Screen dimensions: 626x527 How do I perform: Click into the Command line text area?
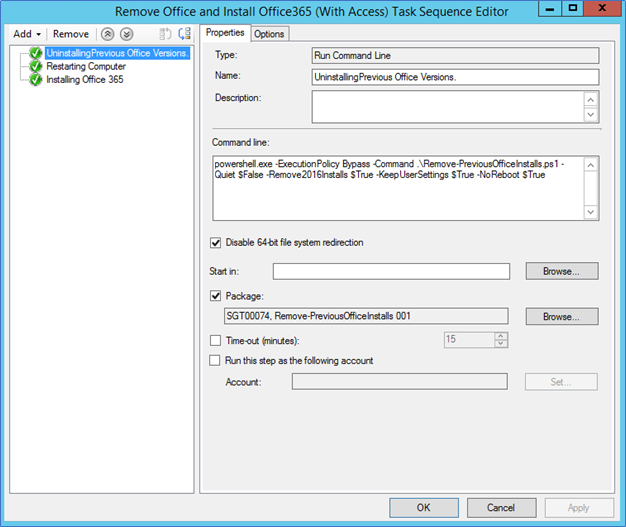pyautogui.click(x=398, y=188)
